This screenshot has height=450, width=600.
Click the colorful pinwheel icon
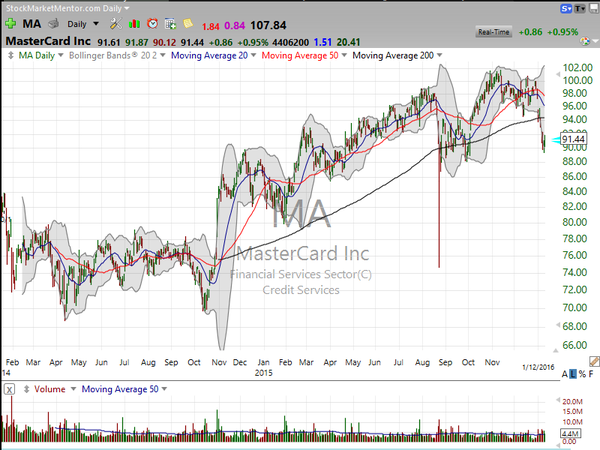[584, 41]
